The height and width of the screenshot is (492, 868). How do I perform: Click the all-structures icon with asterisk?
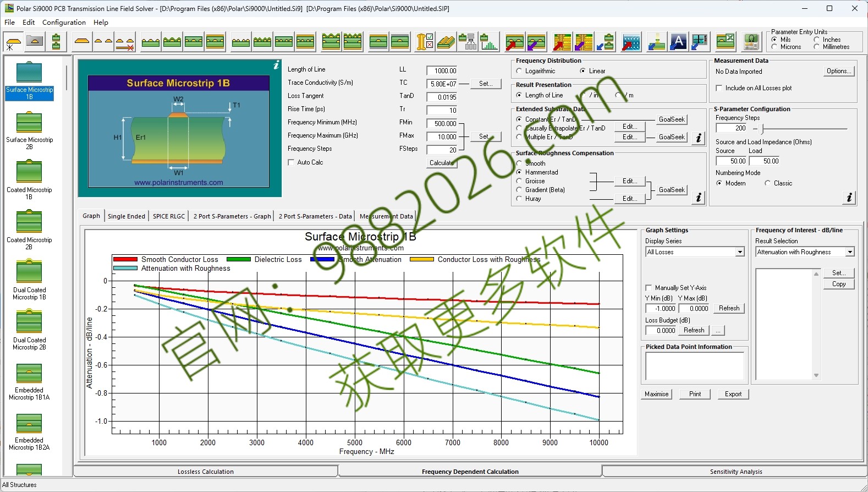click(x=13, y=42)
